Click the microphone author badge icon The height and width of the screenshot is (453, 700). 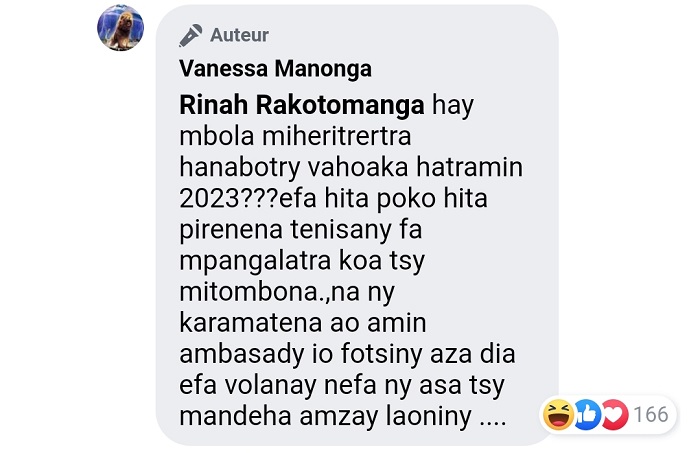point(191,35)
